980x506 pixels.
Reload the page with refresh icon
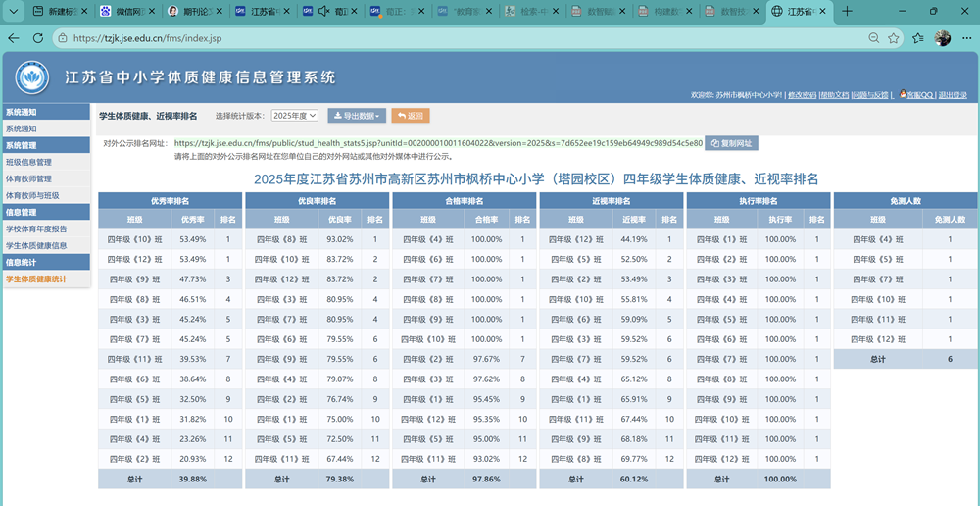[37, 38]
